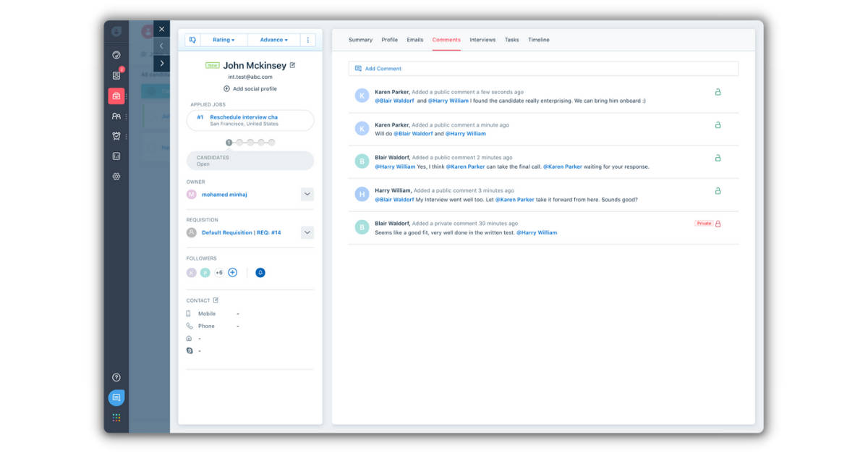This screenshot has width=868, height=456.
Task: Expand the Advance dropdown
Action: click(x=272, y=40)
